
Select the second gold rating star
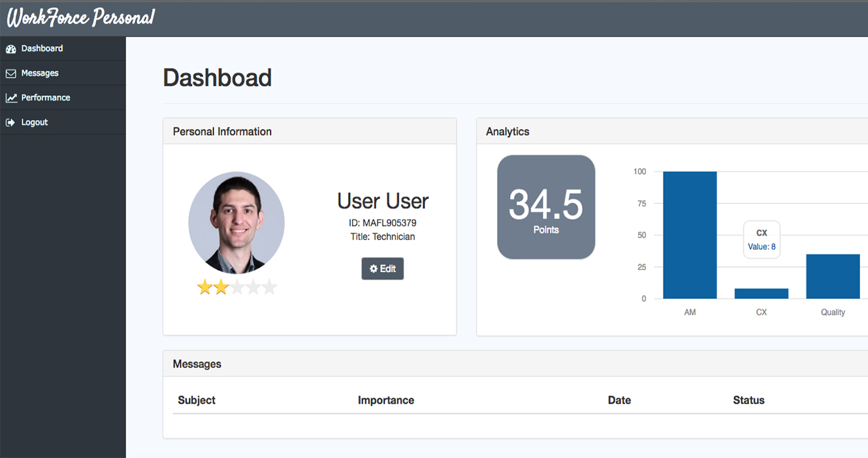point(221,287)
